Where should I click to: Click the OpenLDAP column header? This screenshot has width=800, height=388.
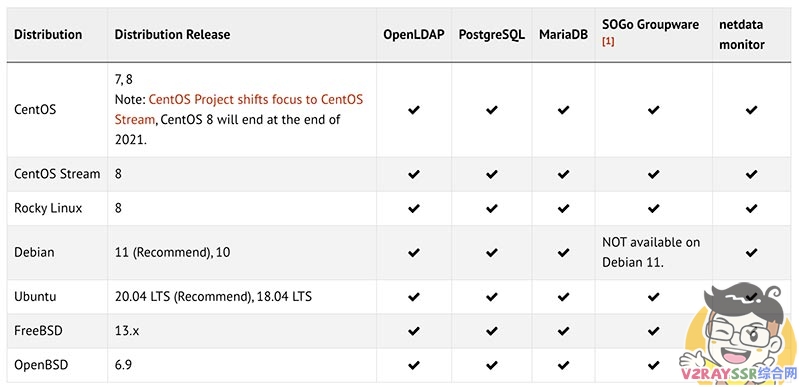414,34
